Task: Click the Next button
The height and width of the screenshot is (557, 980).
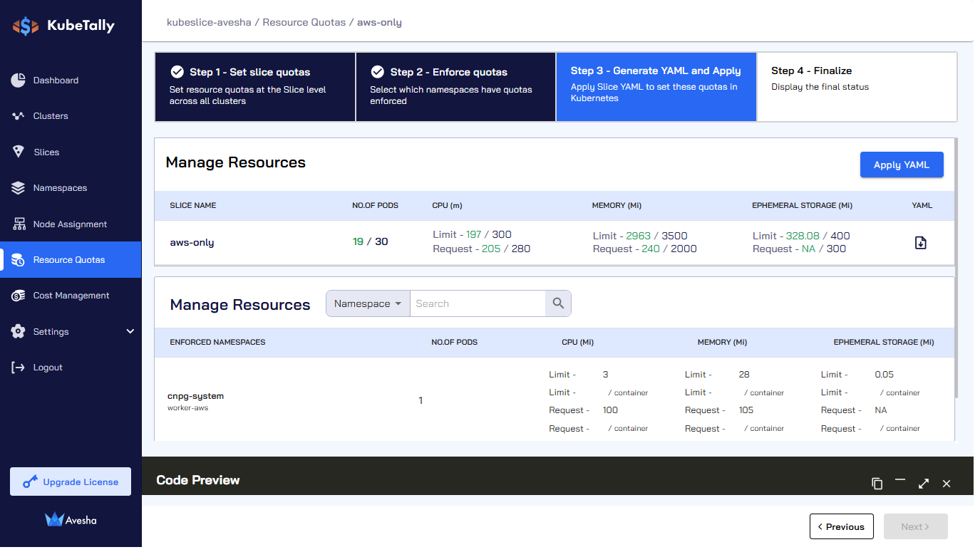Action: pyautogui.click(x=916, y=526)
